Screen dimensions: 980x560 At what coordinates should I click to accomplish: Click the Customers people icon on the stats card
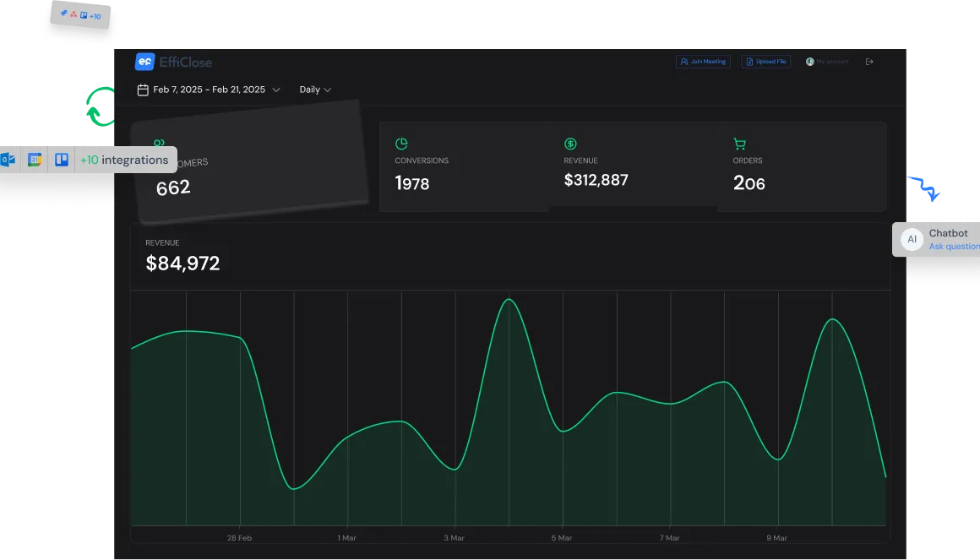point(158,144)
